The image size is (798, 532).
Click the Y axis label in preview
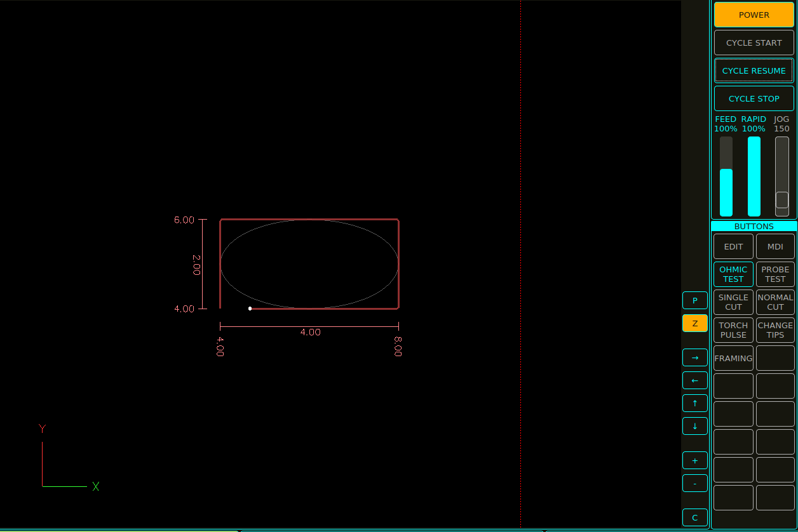tap(42, 429)
